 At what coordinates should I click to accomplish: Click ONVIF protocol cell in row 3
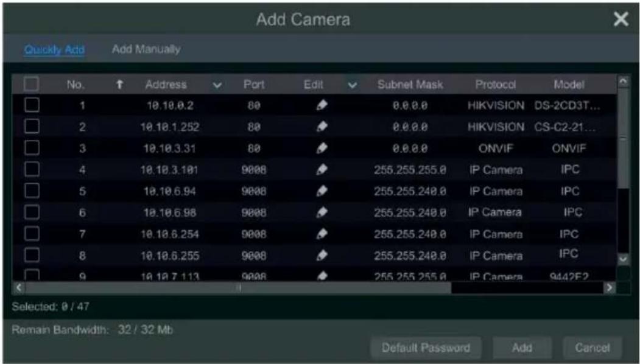coord(496,148)
